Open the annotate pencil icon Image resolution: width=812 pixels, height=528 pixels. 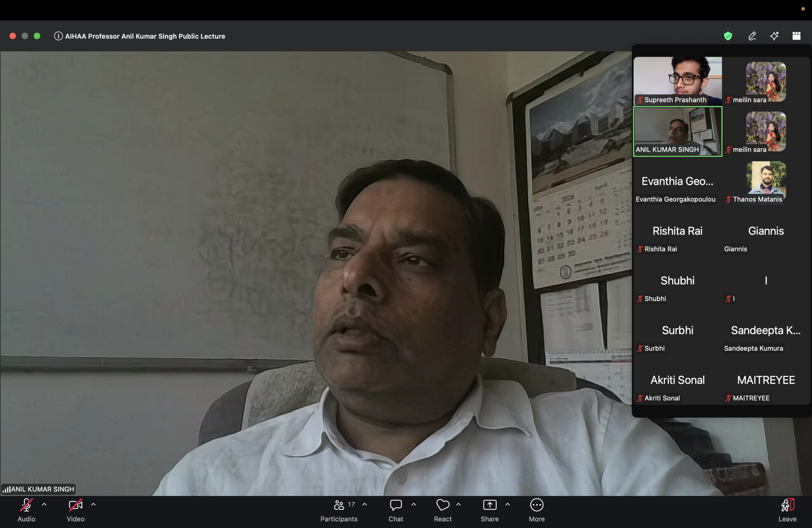[752, 36]
